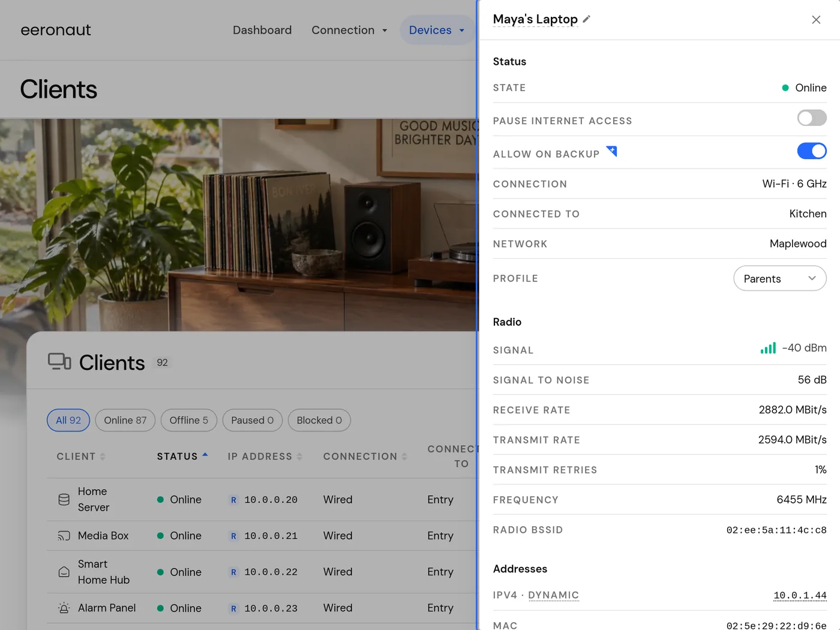Click the Smart Home Hub device icon

[x=64, y=572]
